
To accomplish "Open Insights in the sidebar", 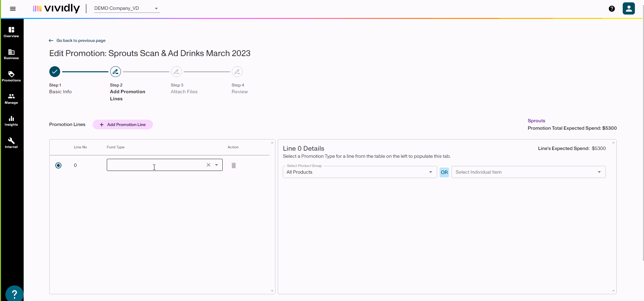I will (11, 121).
